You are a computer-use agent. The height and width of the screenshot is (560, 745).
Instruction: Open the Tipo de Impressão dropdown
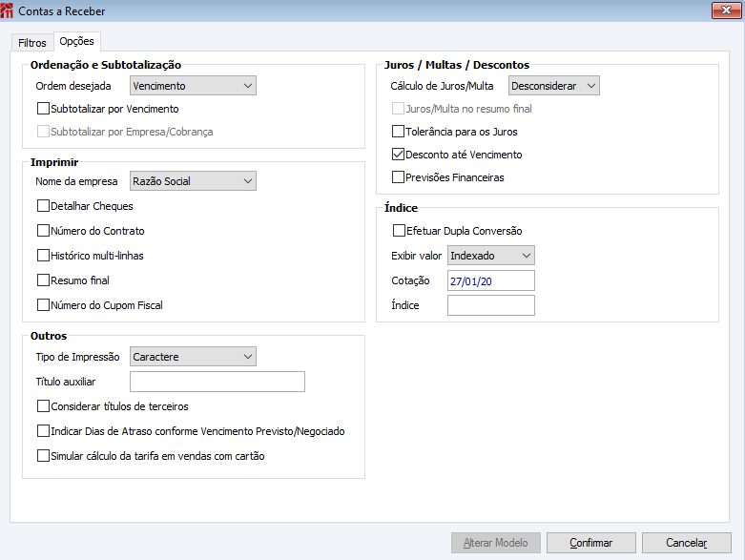pos(193,357)
